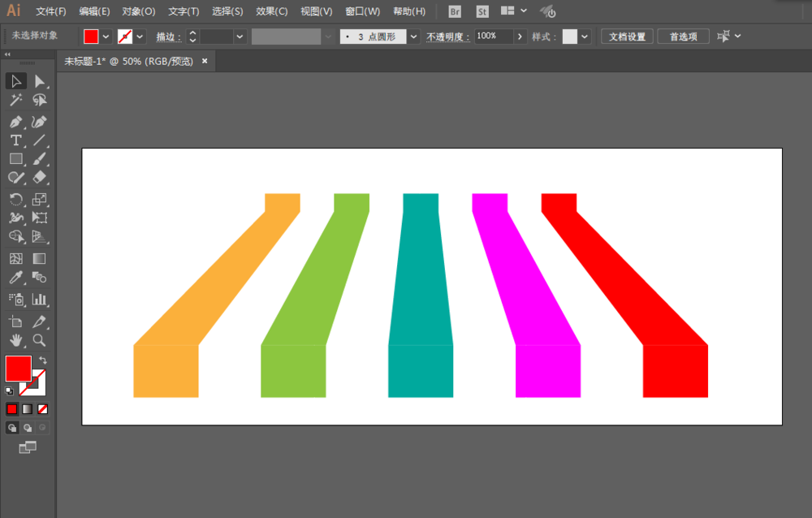
Task: Open the 对象(O) menu
Action: (139, 11)
